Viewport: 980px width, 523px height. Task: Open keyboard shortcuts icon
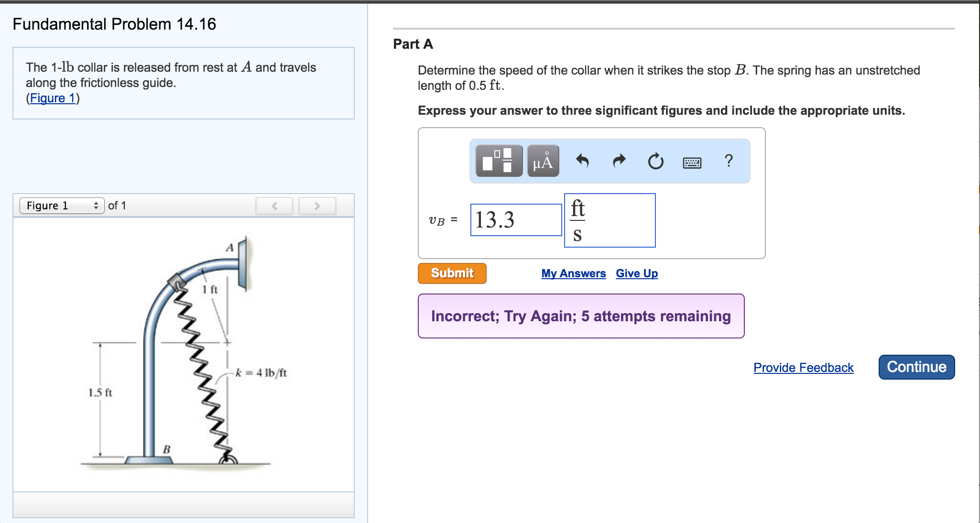coord(692,163)
